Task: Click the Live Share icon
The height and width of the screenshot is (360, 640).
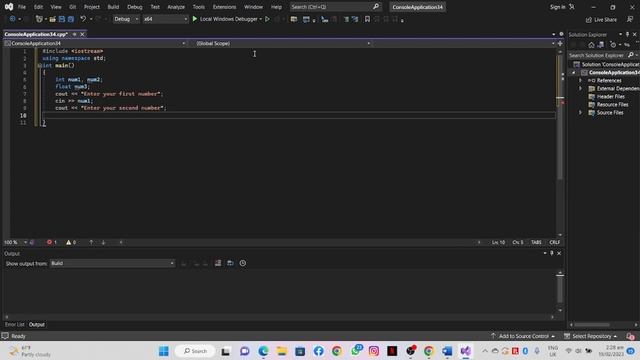Action: 601,20
